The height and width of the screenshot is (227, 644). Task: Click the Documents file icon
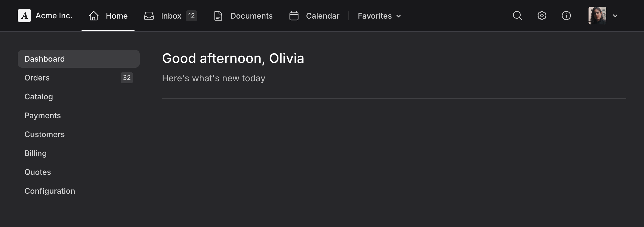[x=218, y=16]
